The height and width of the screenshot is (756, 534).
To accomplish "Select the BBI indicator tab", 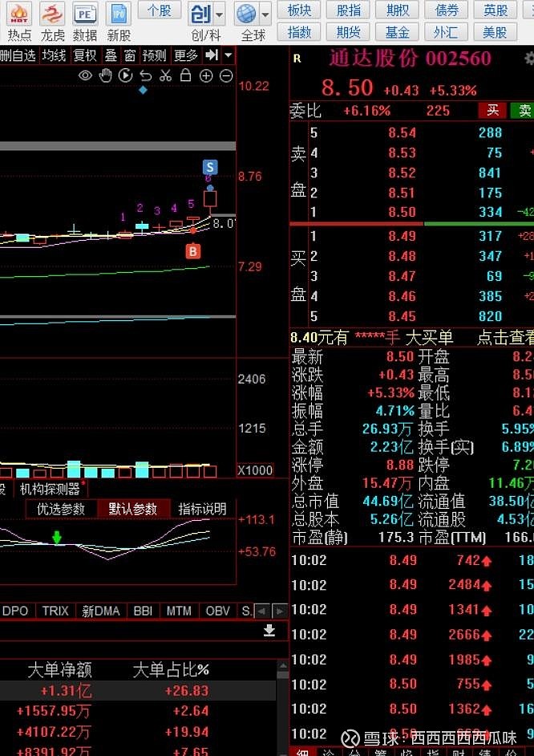I will coord(143,611).
